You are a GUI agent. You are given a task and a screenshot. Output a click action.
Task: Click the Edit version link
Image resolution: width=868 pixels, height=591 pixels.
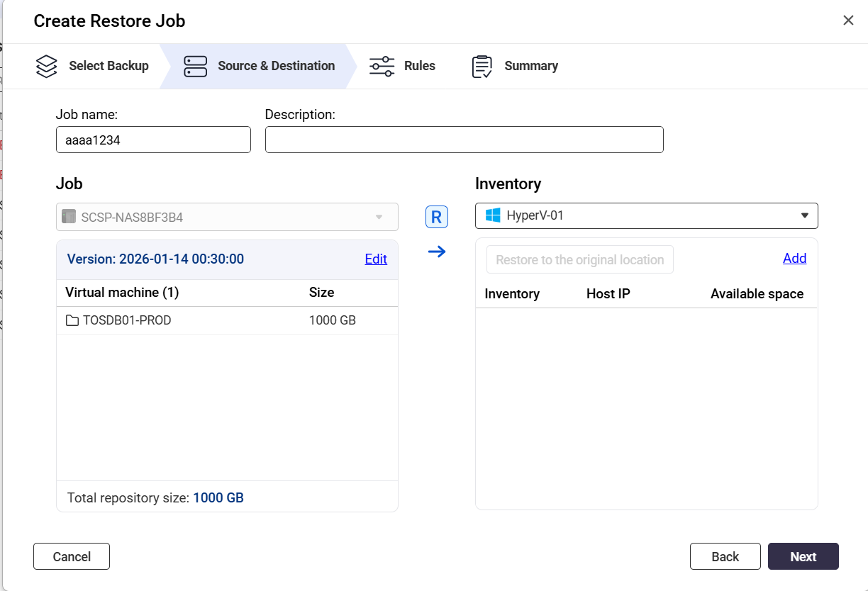[376, 259]
